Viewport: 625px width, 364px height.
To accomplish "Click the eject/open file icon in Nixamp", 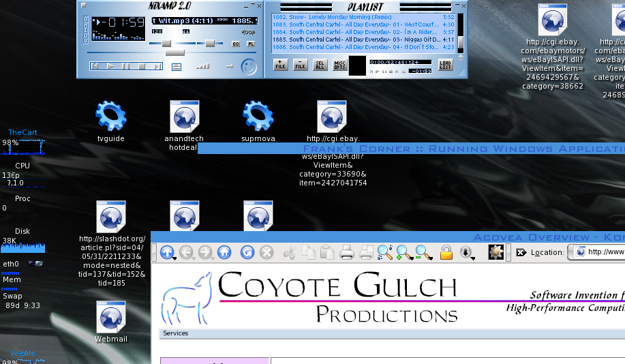I will 177,67.
